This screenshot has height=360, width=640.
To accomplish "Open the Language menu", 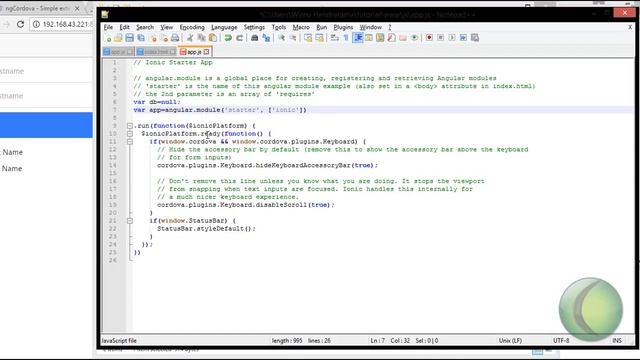I will click(224, 27).
